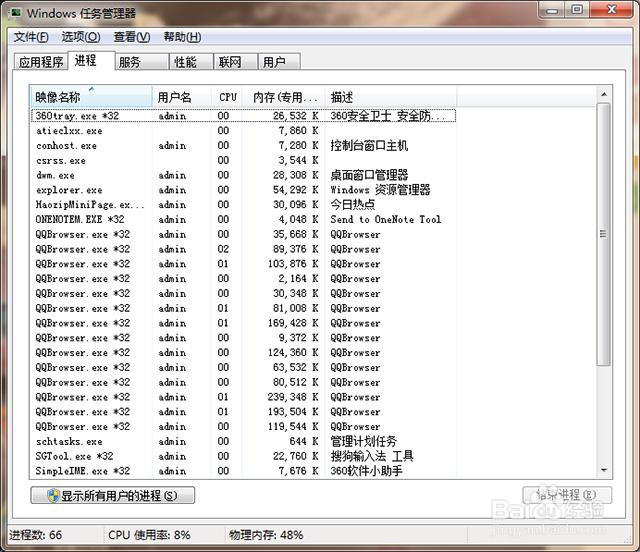
Task: Select the schtasks.exe process row
Action: point(244,441)
